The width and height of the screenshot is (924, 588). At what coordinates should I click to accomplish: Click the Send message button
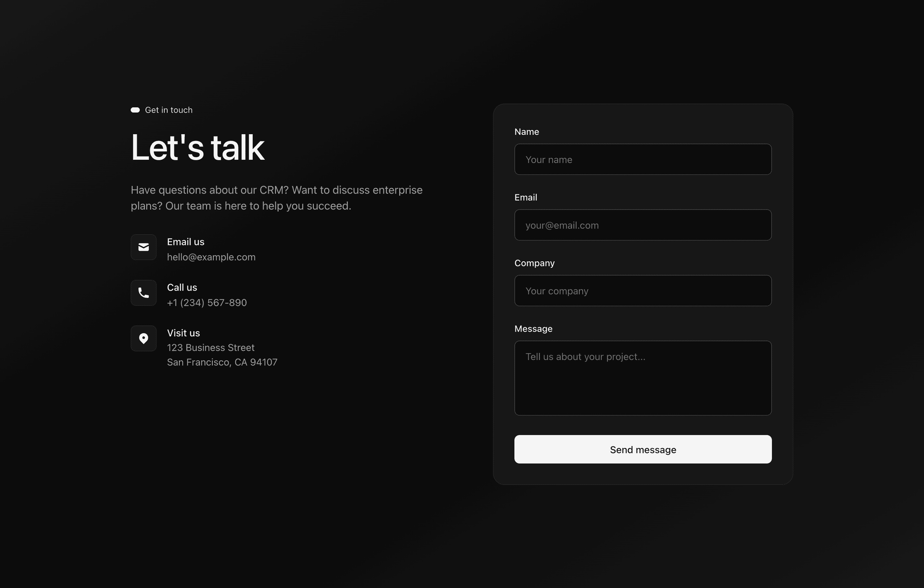[643, 449]
